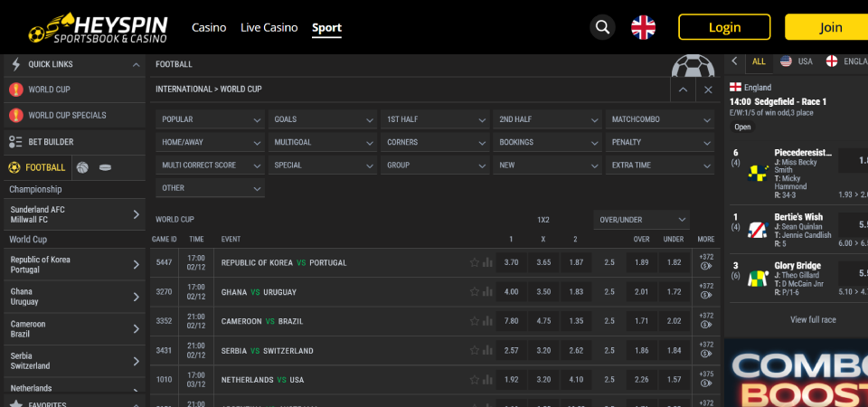Image resolution: width=868 pixels, height=407 pixels.
Task: Favorite Netherlands vs USA match star
Action: click(x=475, y=380)
